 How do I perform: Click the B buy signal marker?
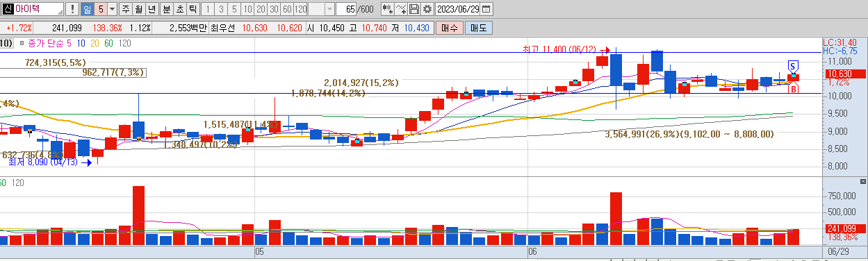pos(793,88)
